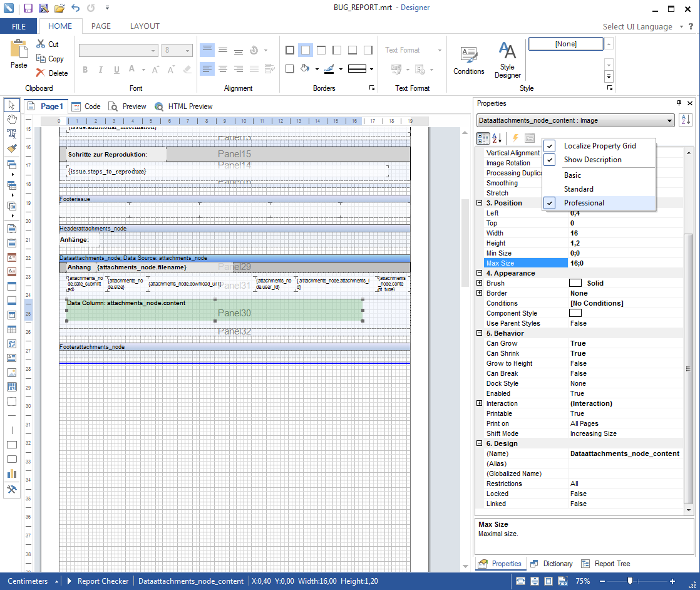
Task: Open report folder icon in title bar
Action: point(59,8)
